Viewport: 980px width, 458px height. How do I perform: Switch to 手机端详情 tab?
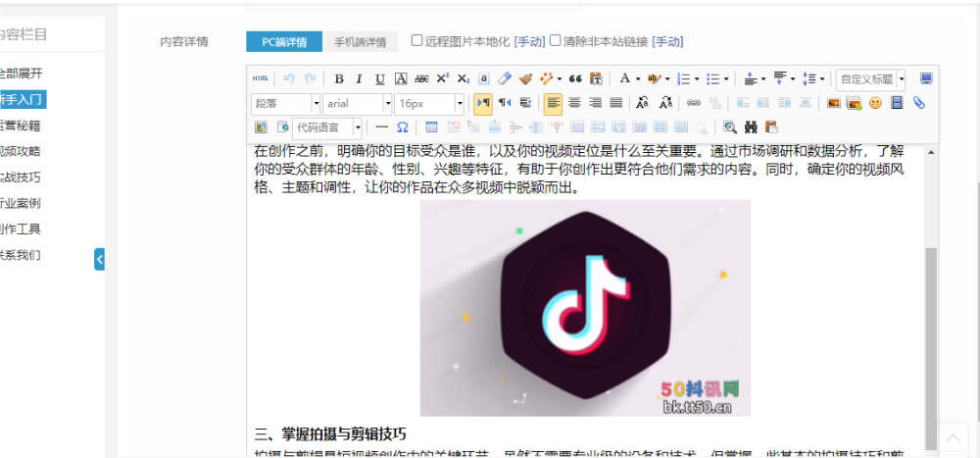360,42
